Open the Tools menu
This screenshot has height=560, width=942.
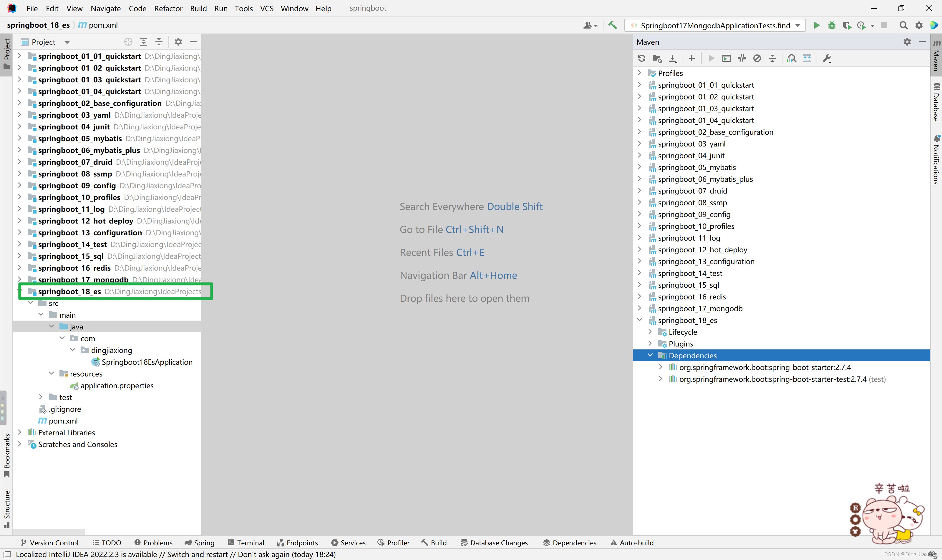click(x=244, y=8)
